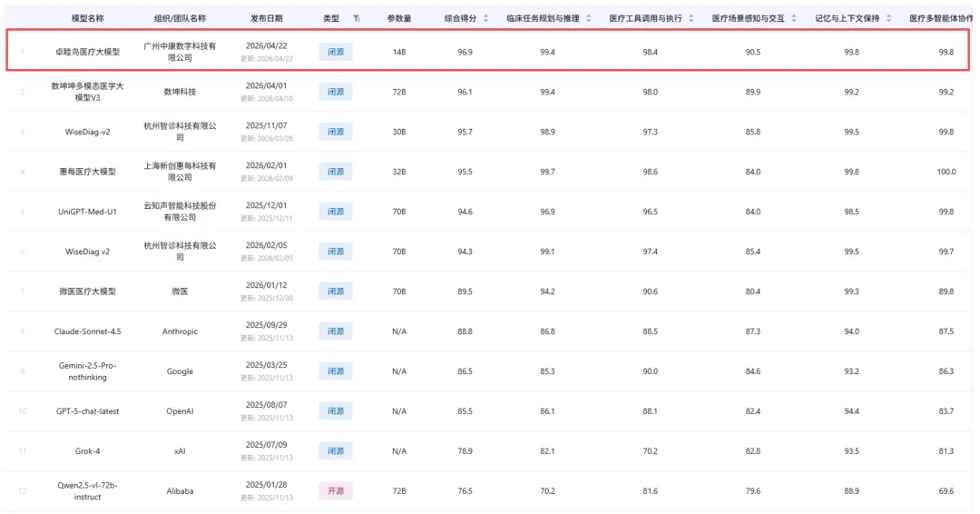Sort by 综合得分 using its sort arrows
This screenshot has width=980, height=514.
coord(485,19)
